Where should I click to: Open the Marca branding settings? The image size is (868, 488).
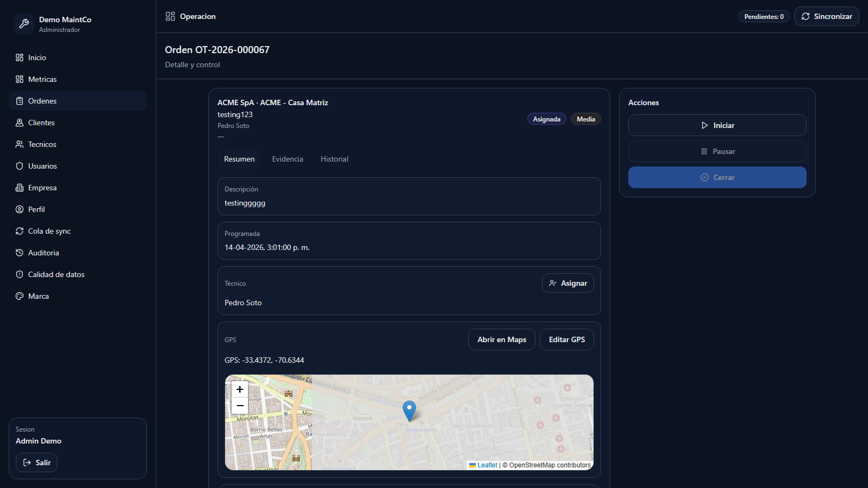pyautogui.click(x=38, y=296)
